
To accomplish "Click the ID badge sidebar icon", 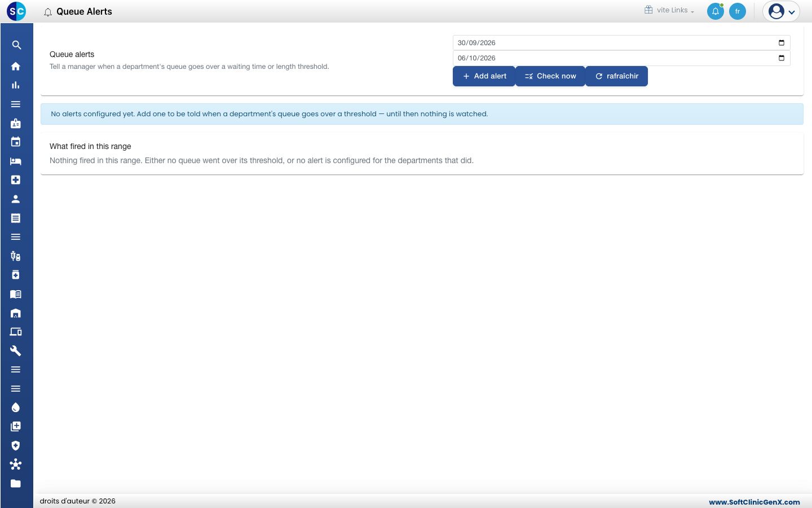I will (x=16, y=123).
